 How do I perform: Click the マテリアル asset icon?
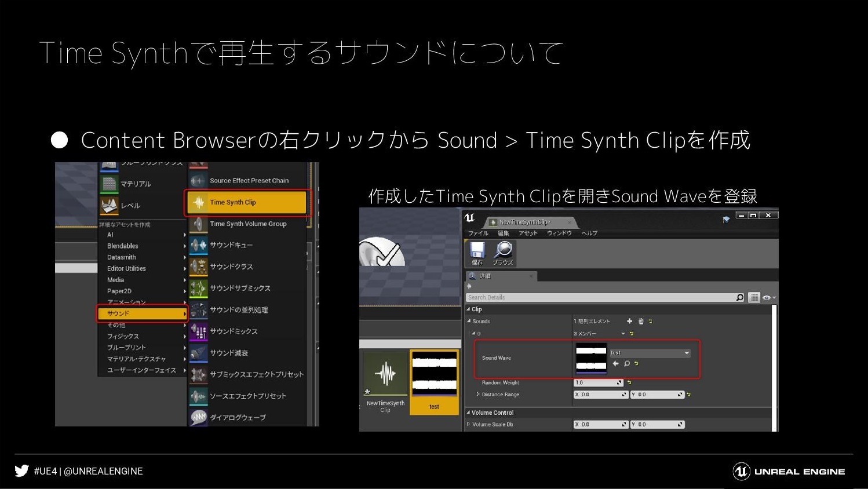[109, 184]
